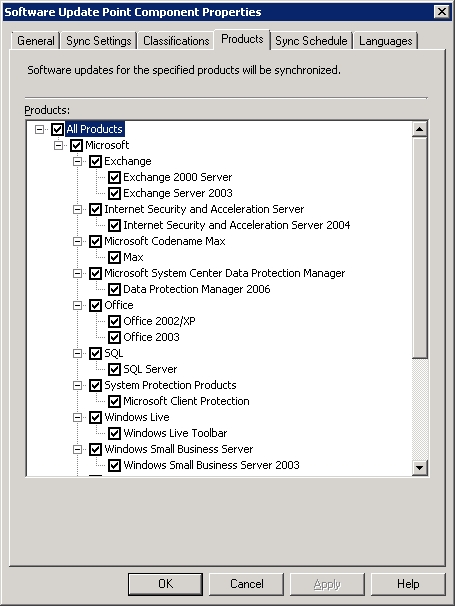This screenshot has width=455, height=606.
Task: Collapse the Windows Live node
Action: pyautogui.click(x=77, y=417)
